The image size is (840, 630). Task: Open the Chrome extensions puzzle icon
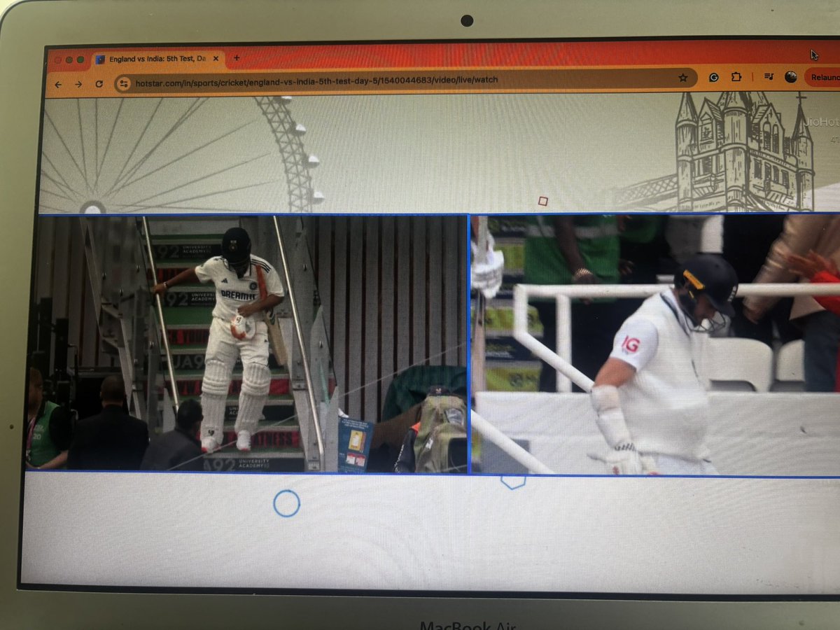737,78
